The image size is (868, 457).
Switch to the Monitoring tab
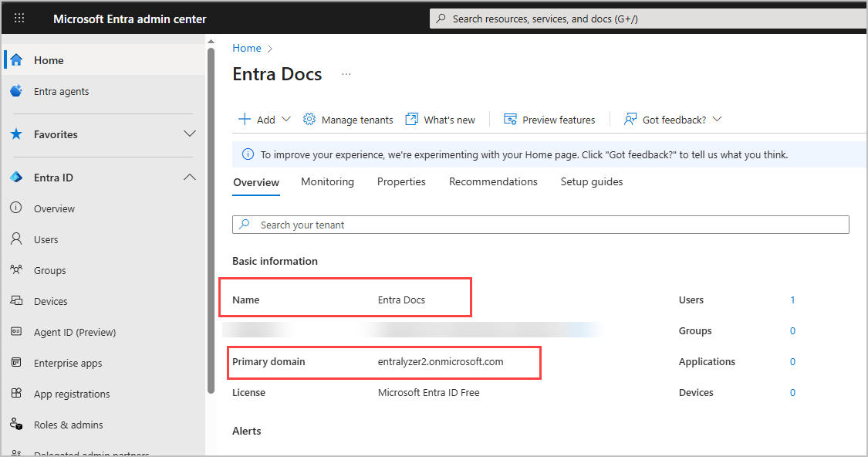[327, 182]
